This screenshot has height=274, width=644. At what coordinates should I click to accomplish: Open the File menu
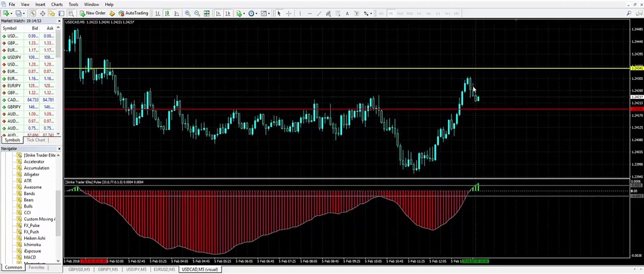coord(12,5)
